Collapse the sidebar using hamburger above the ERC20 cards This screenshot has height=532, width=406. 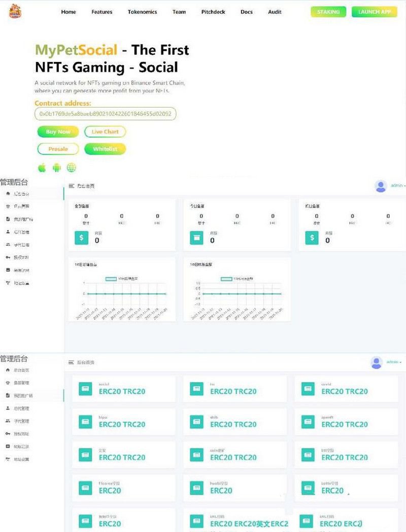(72, 362)
